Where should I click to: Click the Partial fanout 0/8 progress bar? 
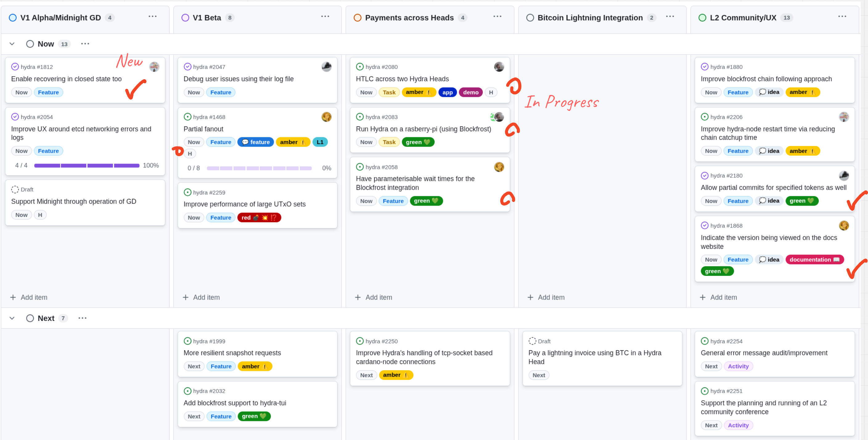[259, 168]
